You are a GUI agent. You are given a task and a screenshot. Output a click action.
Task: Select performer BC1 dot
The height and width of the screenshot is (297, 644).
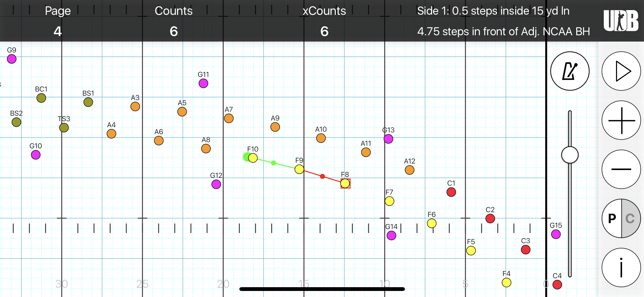click(41, 98)
